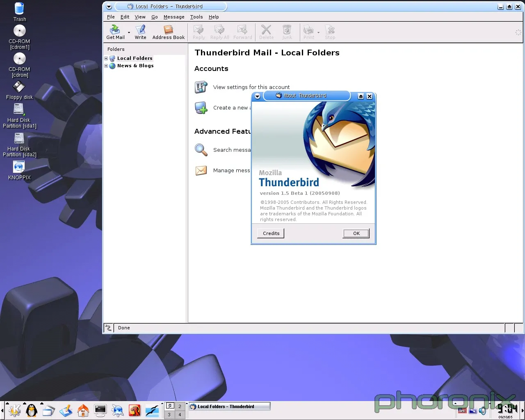Open the Tools menu
The image size is (525, 420).
click(x=196, y=17)
